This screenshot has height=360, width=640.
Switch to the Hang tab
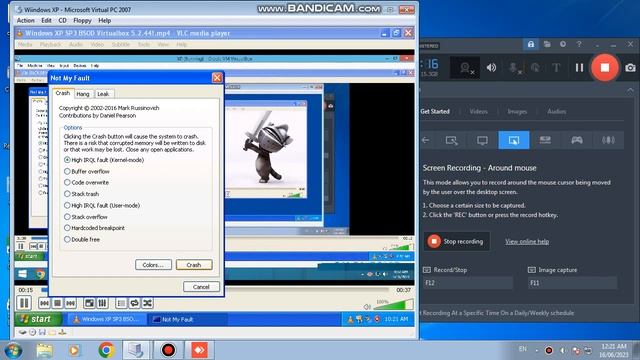pyautogui.click(x=83, y=94)
